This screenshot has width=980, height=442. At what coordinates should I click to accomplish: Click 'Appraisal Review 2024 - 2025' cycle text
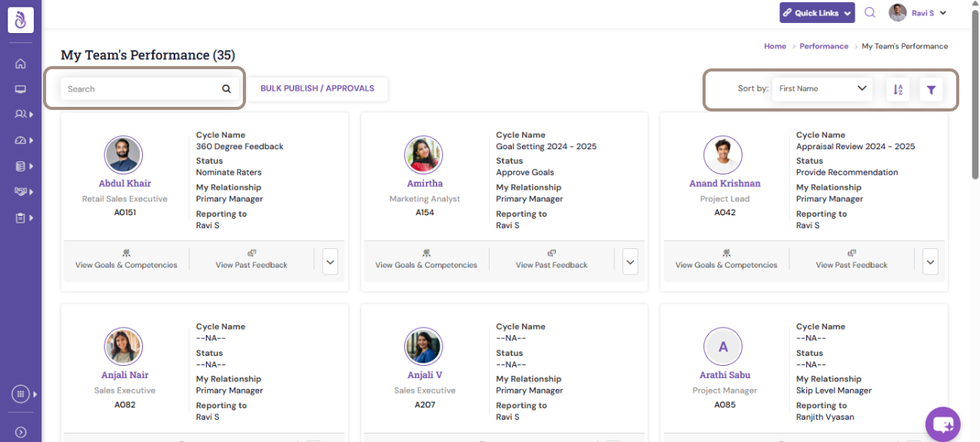855,146
